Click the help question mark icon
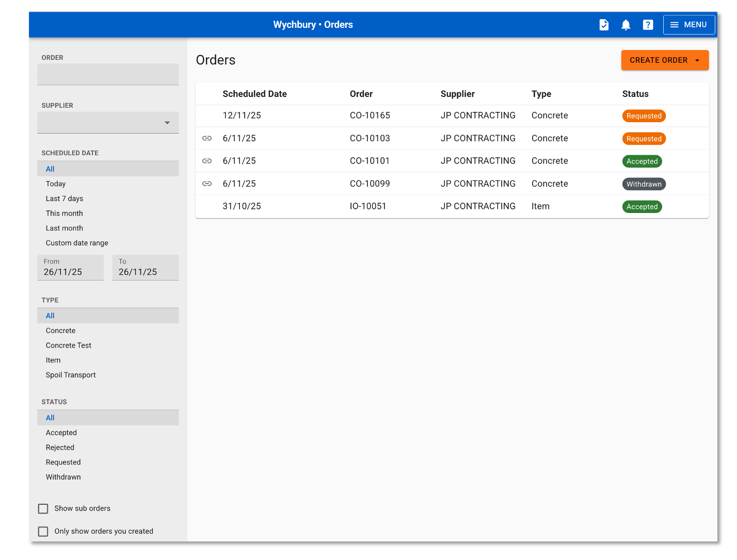The height and width of the screenshot is (560, 737). [648, 25]
